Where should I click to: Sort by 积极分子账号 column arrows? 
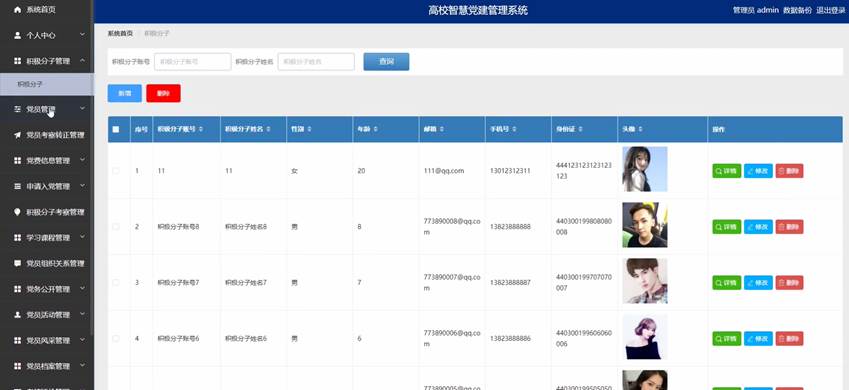pyautogui.click(x=201, y=129)
